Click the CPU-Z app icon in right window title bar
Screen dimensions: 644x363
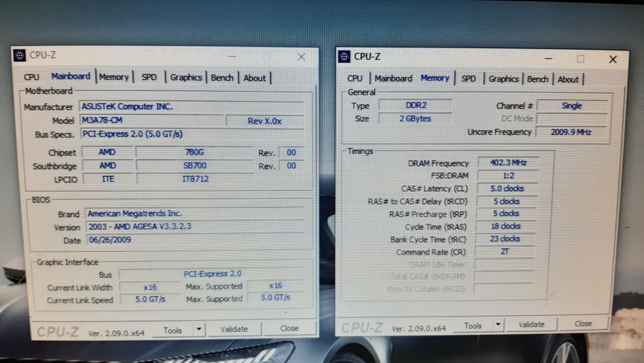point(344,56)
